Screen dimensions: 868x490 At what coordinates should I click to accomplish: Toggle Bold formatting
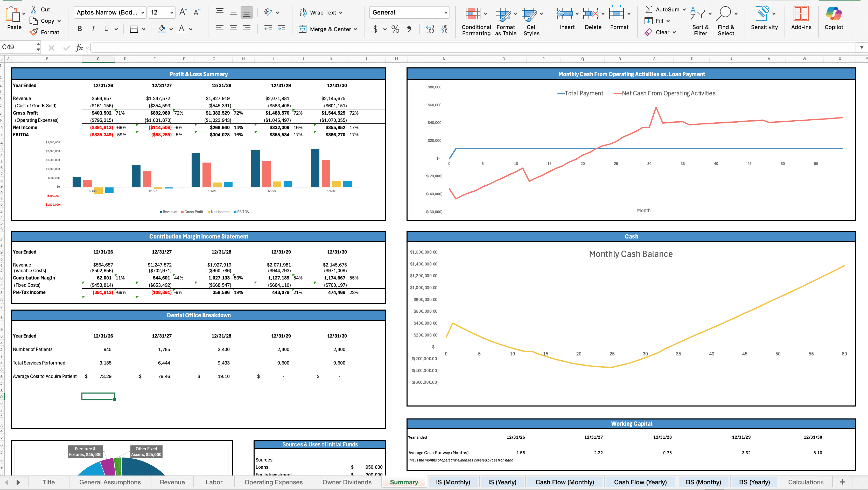80,29
